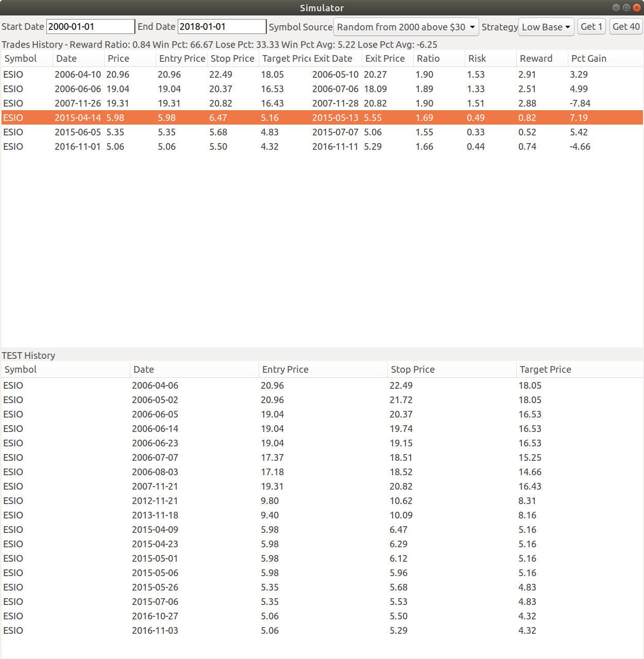Click Pct Gain value -4.66

pyautogui.click(x=580, y=147)
